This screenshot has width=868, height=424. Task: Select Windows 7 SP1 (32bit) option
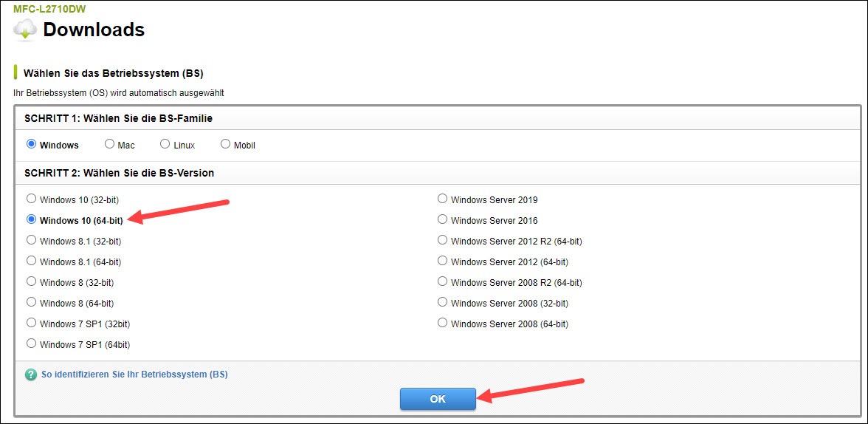pyautogui.click(x=31, y=323)
